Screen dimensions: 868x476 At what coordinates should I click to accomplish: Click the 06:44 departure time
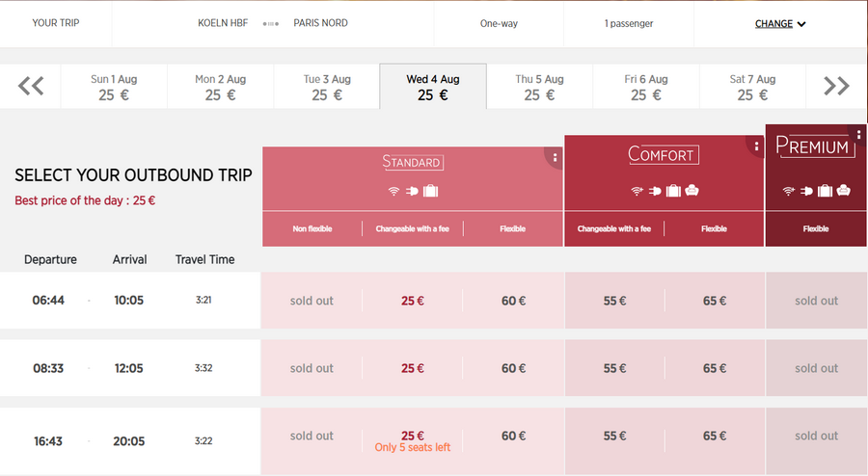[48, 301]
